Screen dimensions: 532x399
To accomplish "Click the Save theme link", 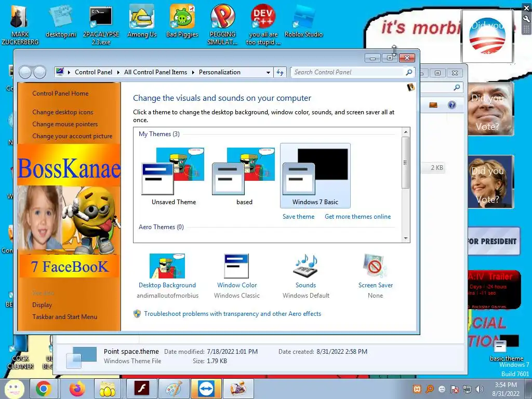I will [299, 217].
